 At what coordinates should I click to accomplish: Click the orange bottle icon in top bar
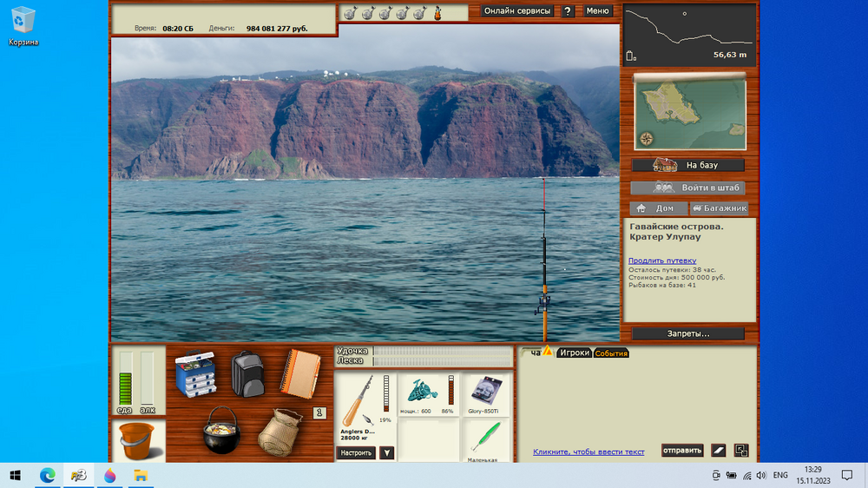pyautogui.click(x=437, y=13)
